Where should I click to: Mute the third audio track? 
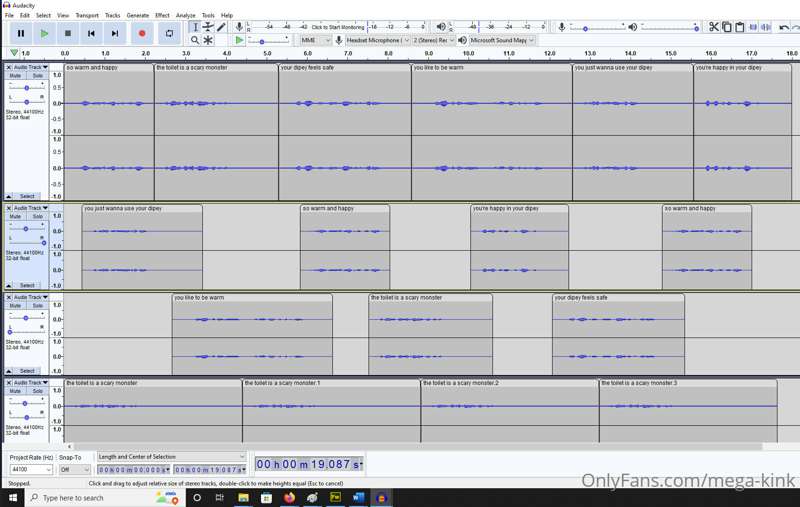click(x=15, y=306)
